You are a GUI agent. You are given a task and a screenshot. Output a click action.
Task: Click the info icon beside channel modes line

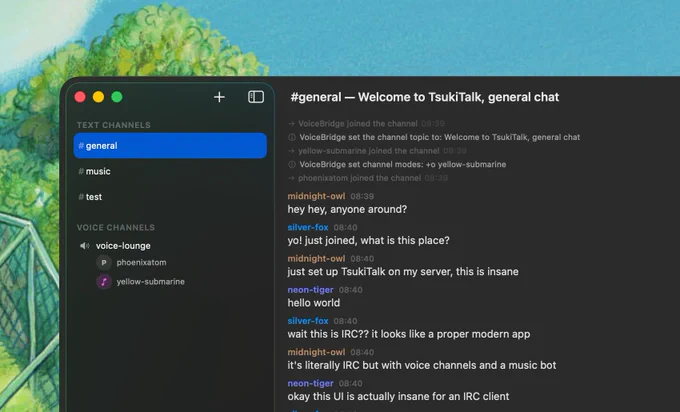point(292,165)
